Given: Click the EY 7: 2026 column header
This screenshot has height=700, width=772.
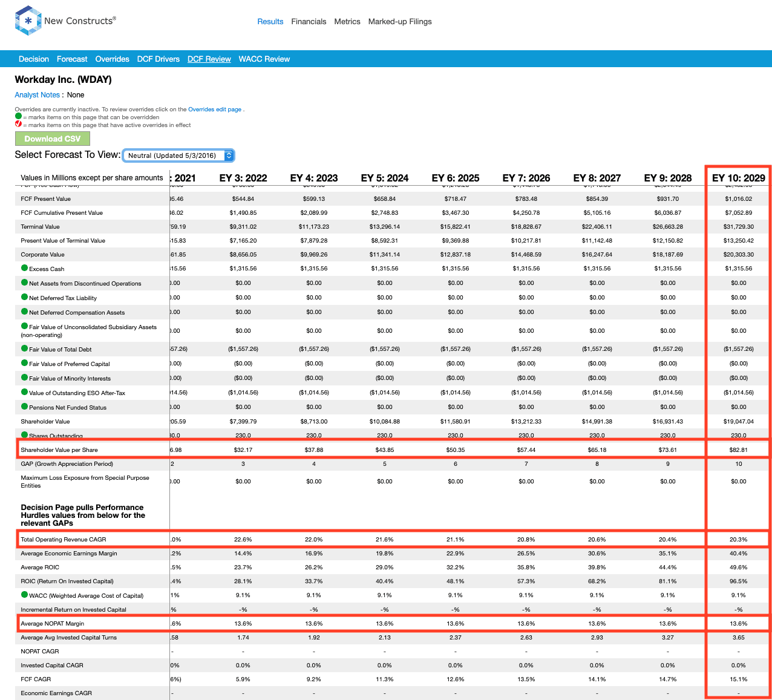Looking at the screenshot, I should click(526, 178).
